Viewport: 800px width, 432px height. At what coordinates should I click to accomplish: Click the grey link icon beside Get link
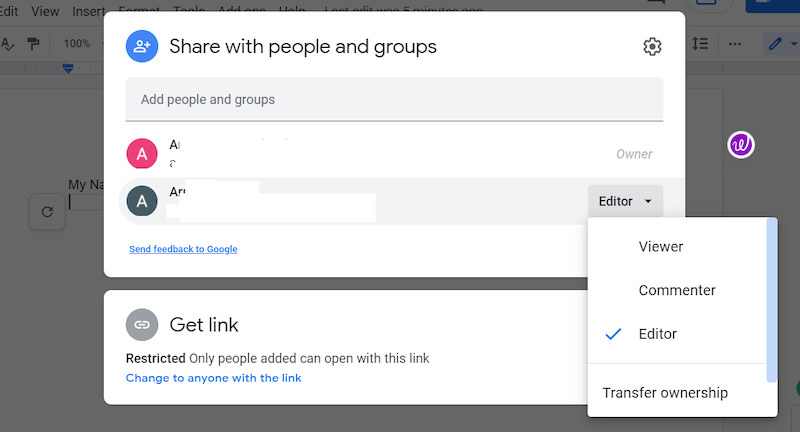[x=142, y=324]
